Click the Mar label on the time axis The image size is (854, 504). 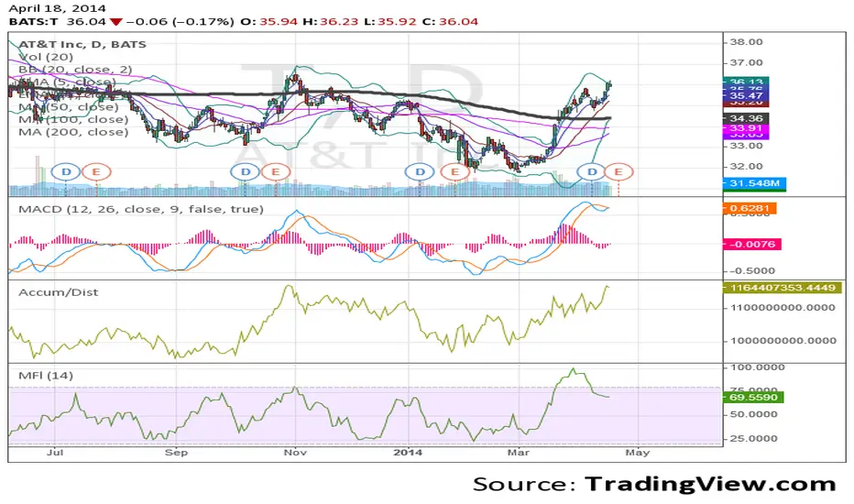519,453
